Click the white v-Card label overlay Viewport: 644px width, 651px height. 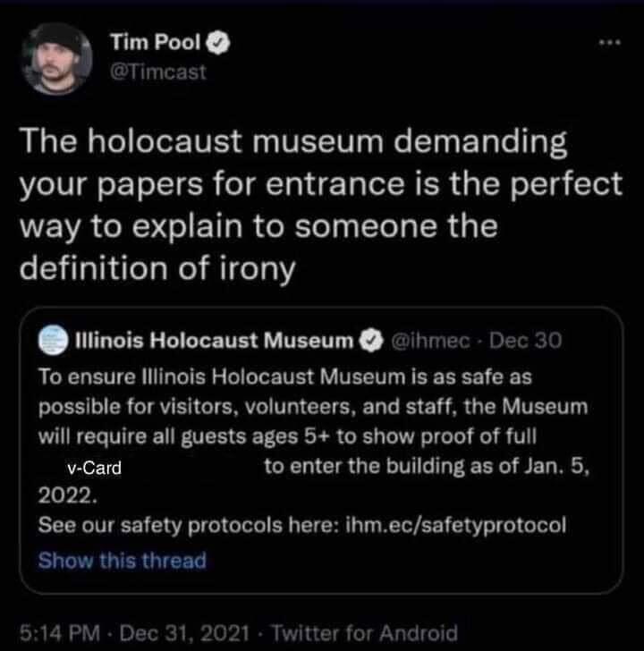(x=94, y=468)
